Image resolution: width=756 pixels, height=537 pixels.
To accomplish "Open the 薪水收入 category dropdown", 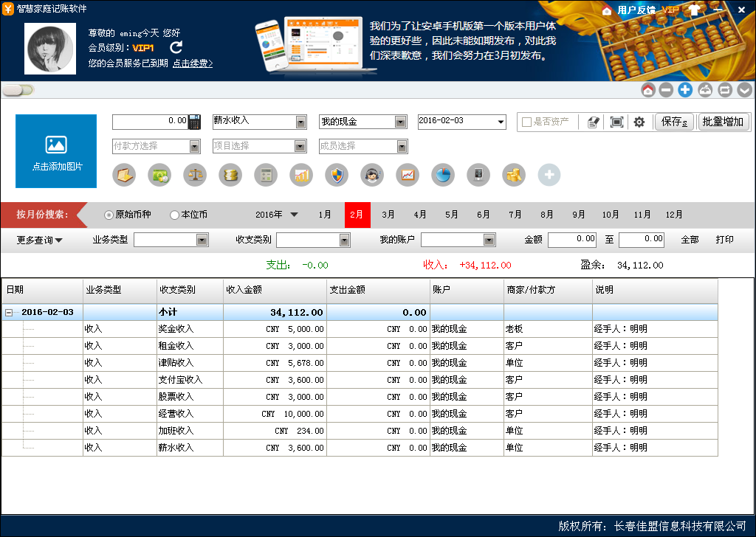I will (x=301, y=122).
